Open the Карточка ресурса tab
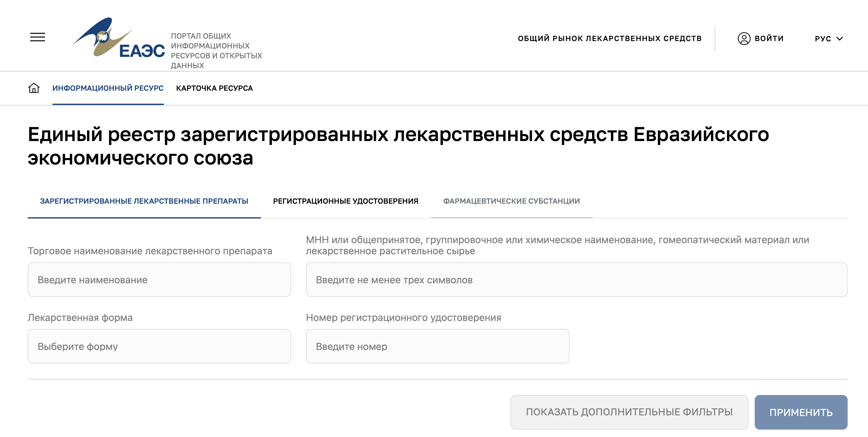 pyautogui.click(x=214, y=88)
